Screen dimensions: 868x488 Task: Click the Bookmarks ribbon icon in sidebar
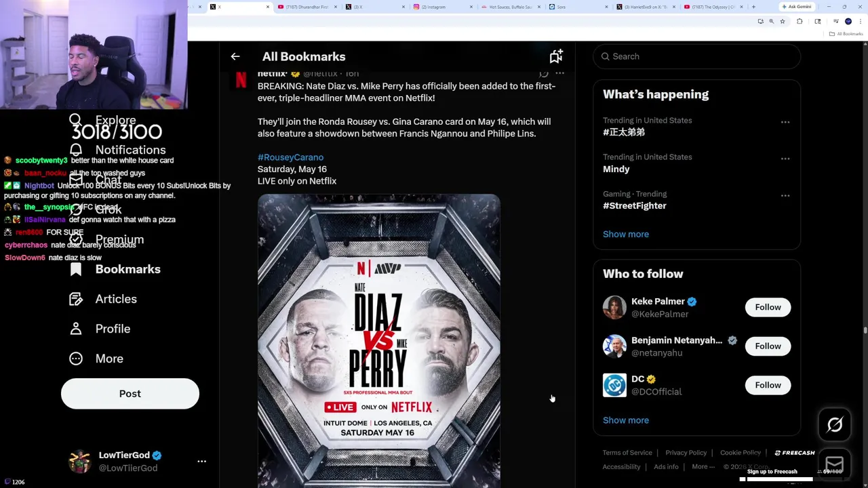tap(76, 269)
